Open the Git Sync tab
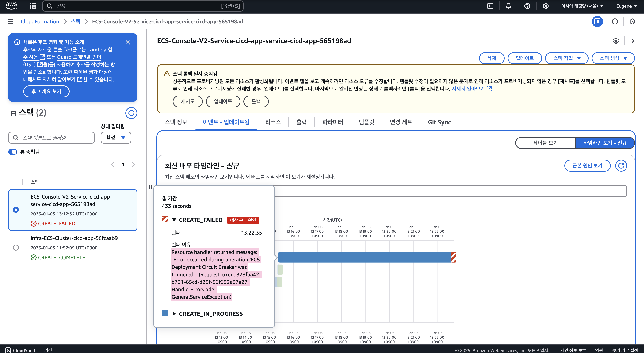This screenshot has width=644, height=353. click(439, 122)
